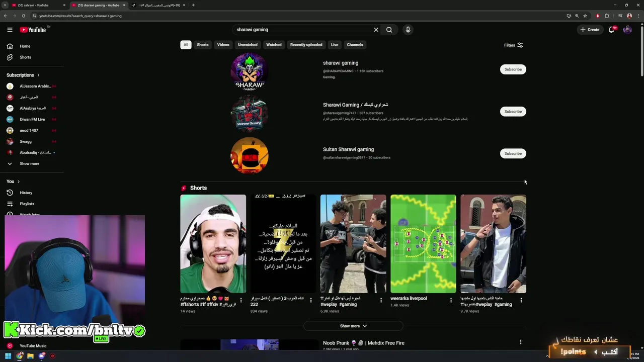Open Chrome extensions puzzle icon
This screenshot has height=362, width=644.
point(607,16)
